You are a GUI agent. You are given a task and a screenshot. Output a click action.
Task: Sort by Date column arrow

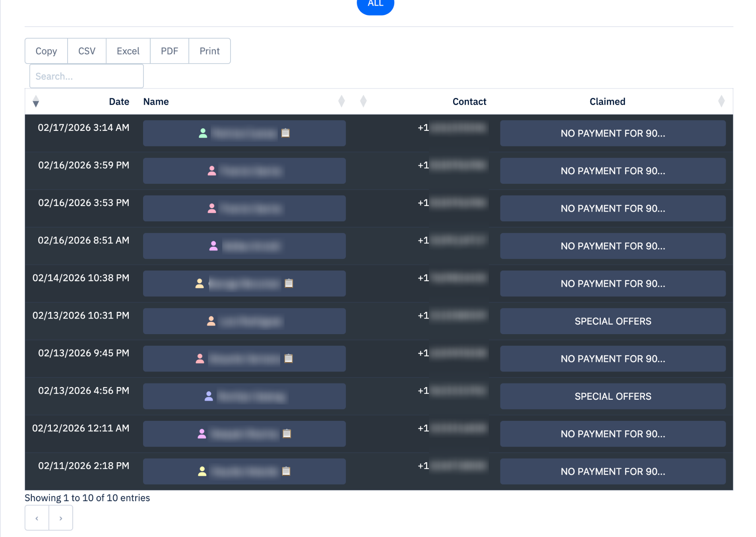coord(36,101)
